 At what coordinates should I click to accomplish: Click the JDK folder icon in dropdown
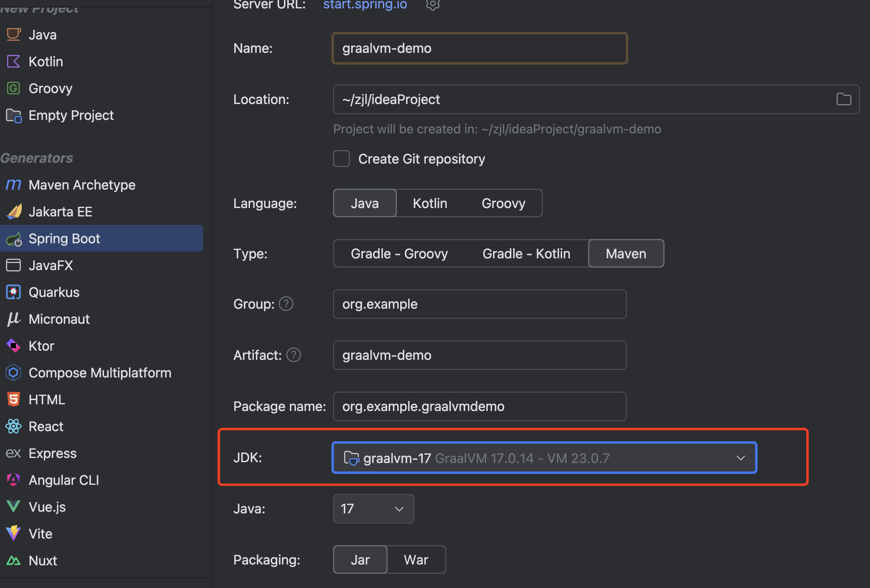pos(352,458)
